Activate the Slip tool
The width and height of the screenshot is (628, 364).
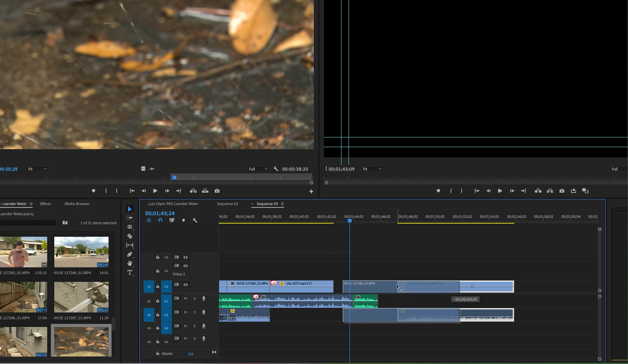click(130, 245)
